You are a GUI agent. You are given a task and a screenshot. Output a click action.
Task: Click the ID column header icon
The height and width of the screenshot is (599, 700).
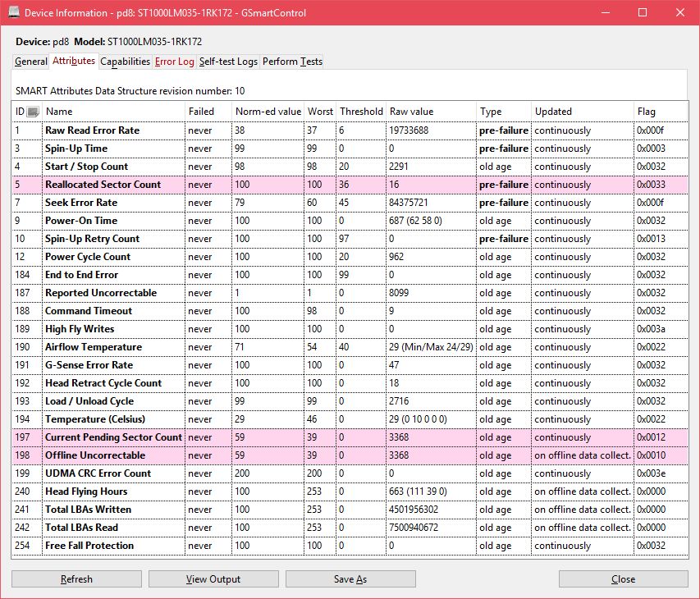tap(33, 112)
